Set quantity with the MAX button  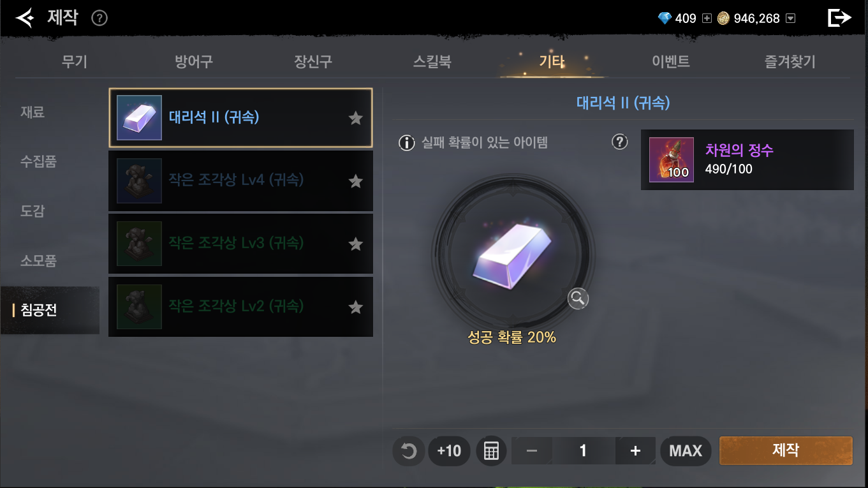(686, 451)
